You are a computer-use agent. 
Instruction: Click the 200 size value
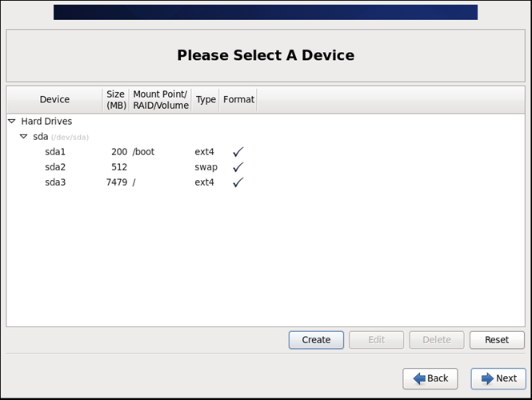coord(119,152)
